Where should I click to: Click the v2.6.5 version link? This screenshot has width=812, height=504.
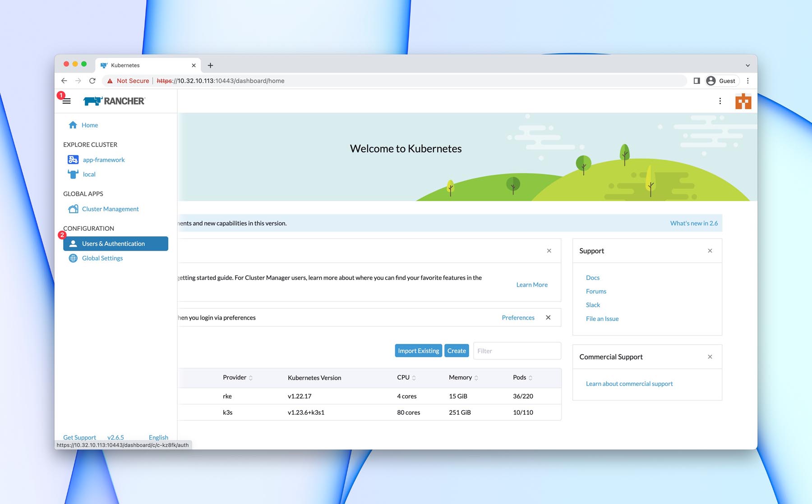tap(115, 437)
